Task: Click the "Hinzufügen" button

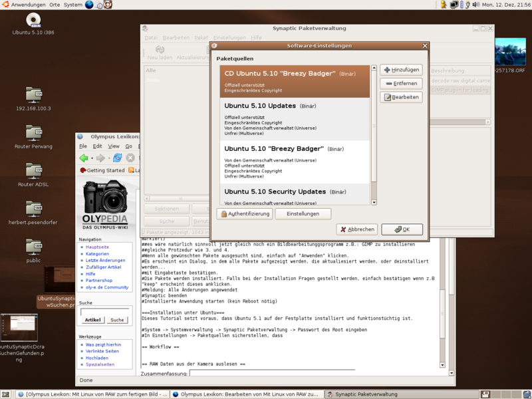Action: pyautogui.click(x=402, y=69)
